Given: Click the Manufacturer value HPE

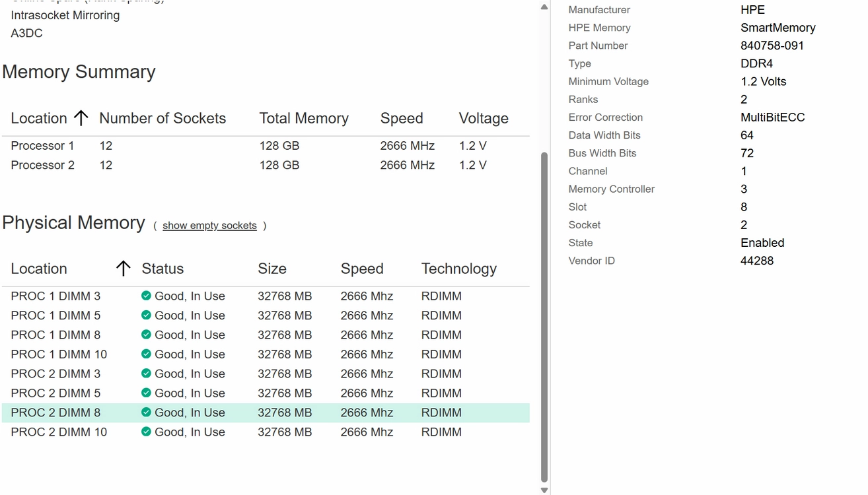Looking at the screenshot, I should [752, 10].
